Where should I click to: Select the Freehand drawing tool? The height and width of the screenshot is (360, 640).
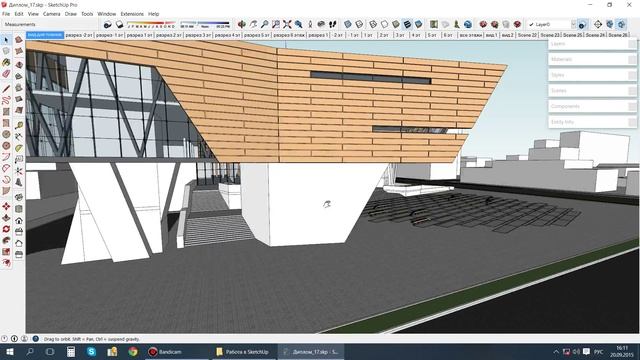point(6,100)
